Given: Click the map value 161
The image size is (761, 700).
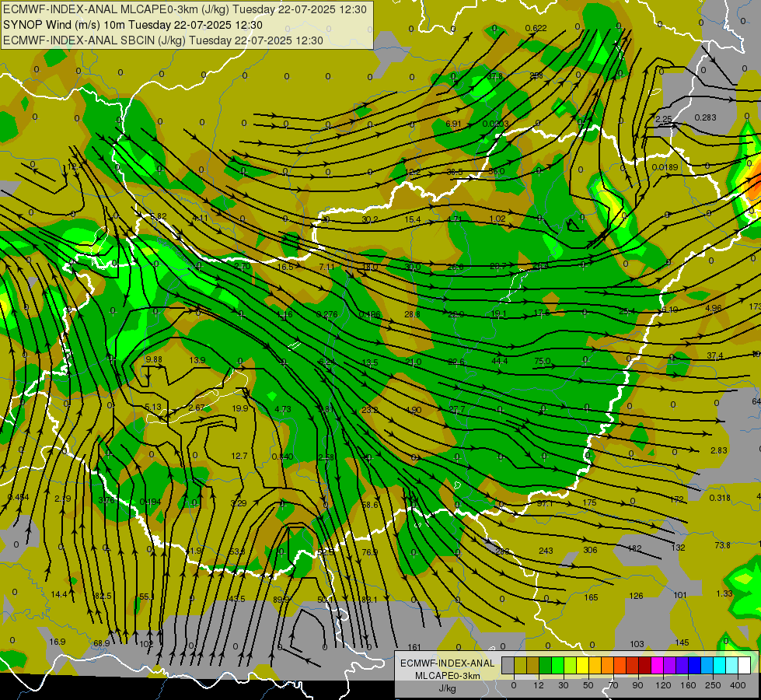Looking at the screenshot, I should 414,648.
